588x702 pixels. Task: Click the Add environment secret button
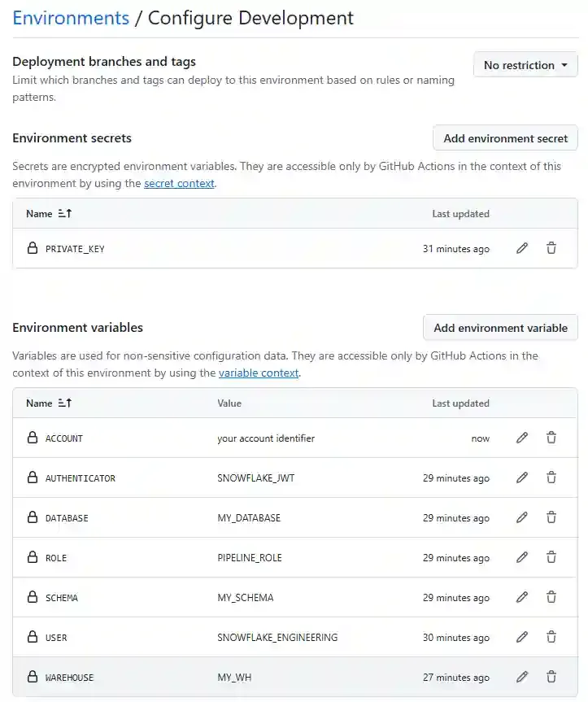click(x=504, y=137)
